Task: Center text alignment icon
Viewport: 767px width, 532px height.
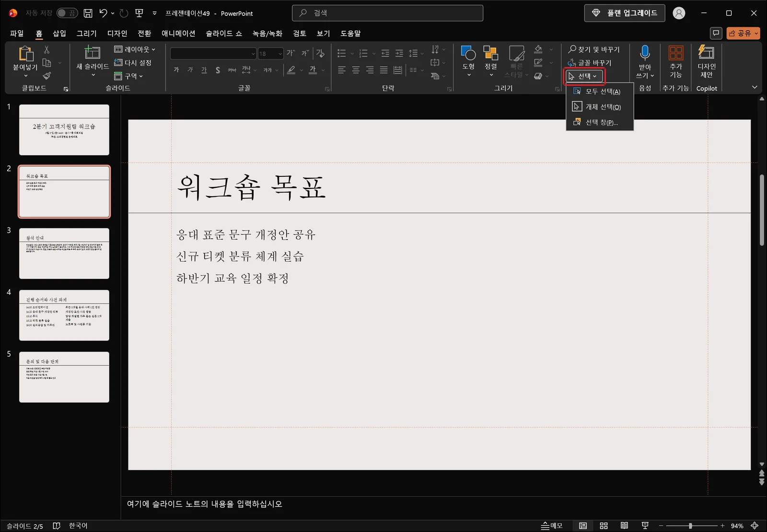Action: pos(356,70)
